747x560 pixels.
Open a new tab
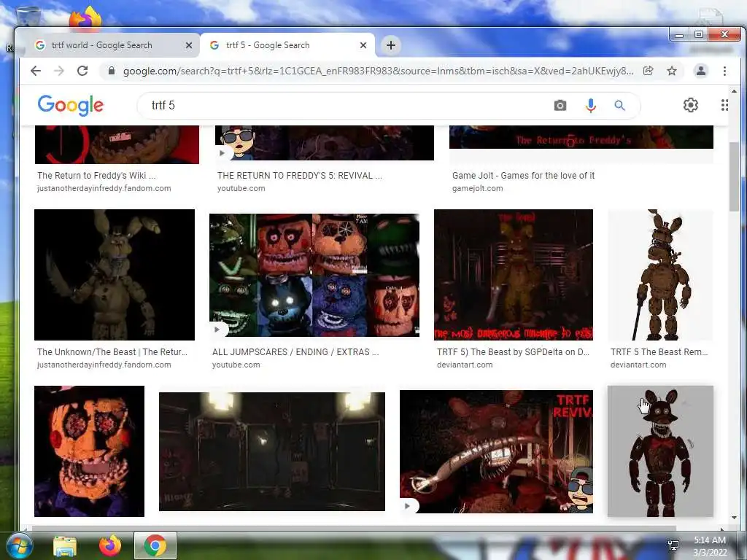[391, 45]
